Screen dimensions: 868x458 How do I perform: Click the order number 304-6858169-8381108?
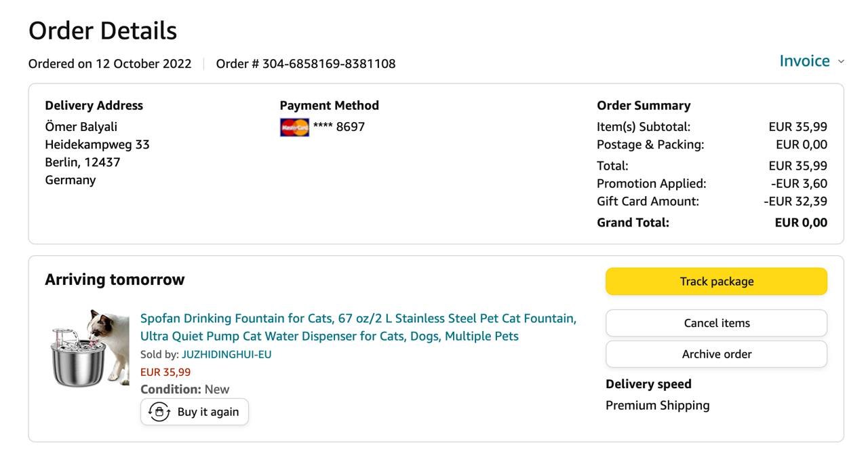(328, 64)
